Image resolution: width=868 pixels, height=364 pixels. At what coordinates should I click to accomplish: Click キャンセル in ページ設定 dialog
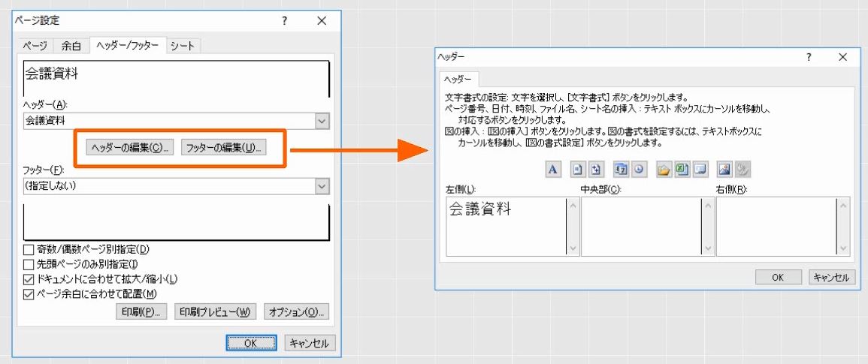pyautogui.click(x=310, y=343)
